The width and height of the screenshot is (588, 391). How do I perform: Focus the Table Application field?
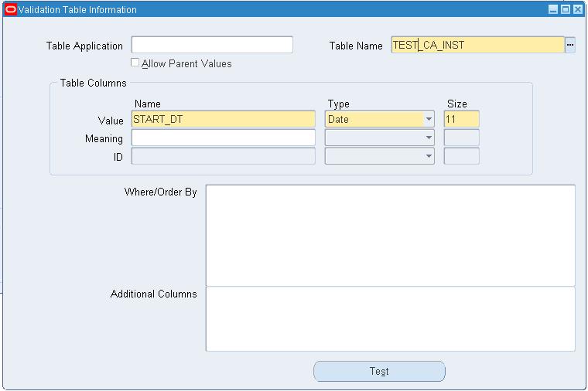pyautogui.click(x=212, y=45)
